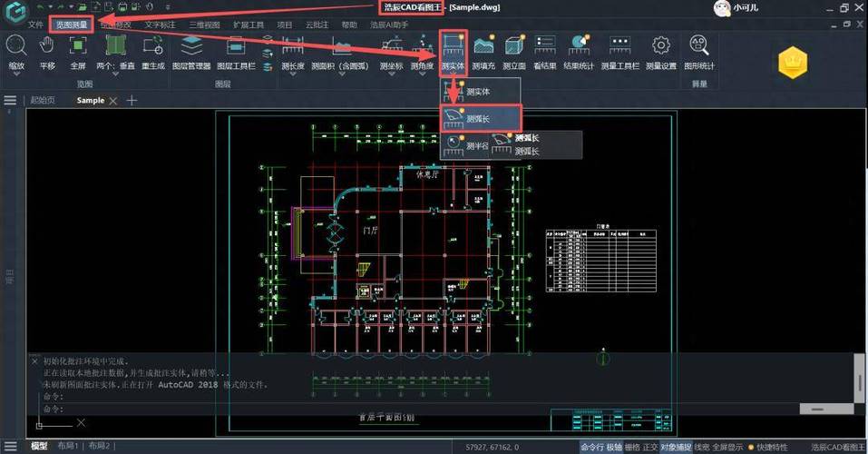Screen dimensions: 868x454
Task: Expand the dropdown arrow under 测坐标
Action: pyautogui.click(x=392, y=74)
